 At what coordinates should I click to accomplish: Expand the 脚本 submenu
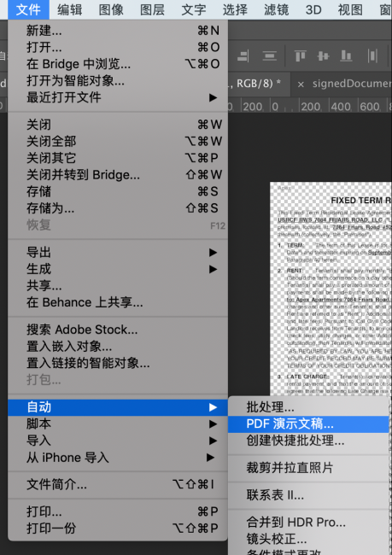118,424
